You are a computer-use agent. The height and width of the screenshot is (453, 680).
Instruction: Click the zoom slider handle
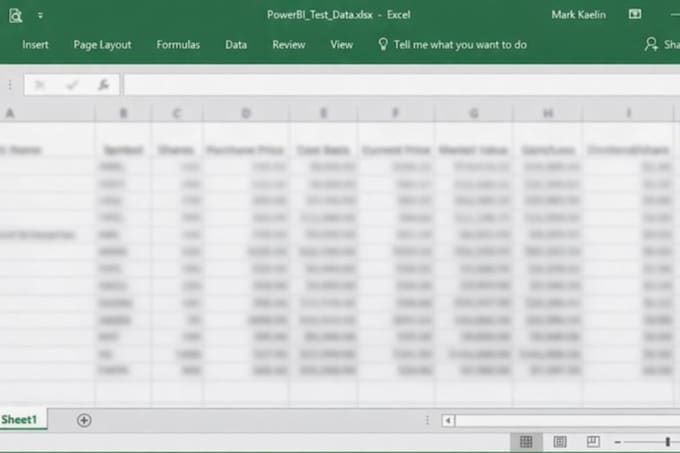668,442
